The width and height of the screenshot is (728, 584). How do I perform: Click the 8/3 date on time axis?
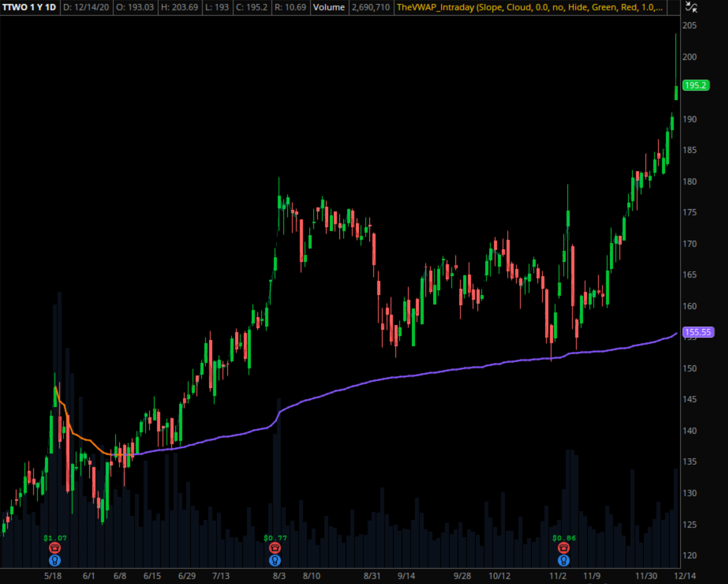[x=279, y=576]
